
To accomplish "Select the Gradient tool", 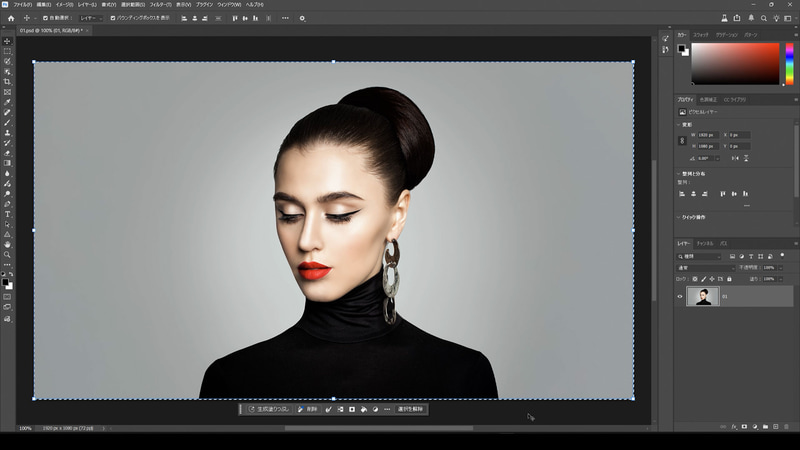I will pyautogui.click(x=7, y=163).
